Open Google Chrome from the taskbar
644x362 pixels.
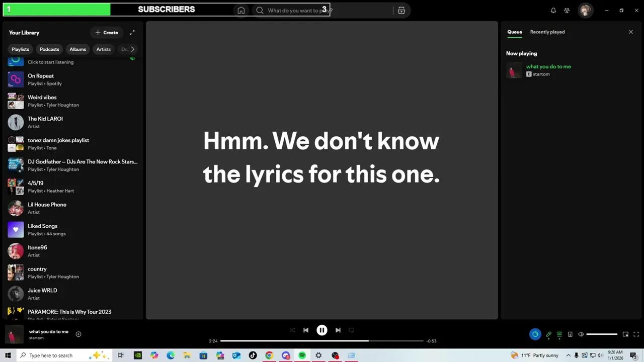tap(269, 355)
